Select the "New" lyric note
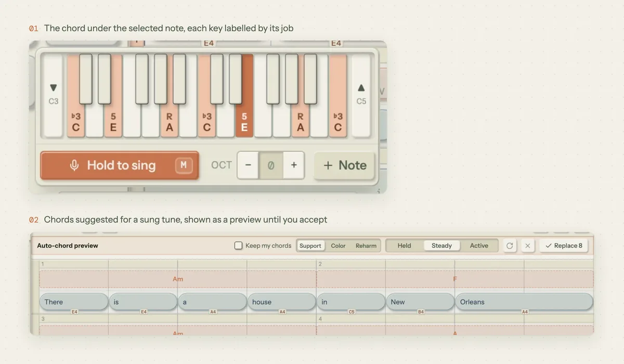Viewport: 624px width, 364px height. pyautogui.click(x=420, y=302)
